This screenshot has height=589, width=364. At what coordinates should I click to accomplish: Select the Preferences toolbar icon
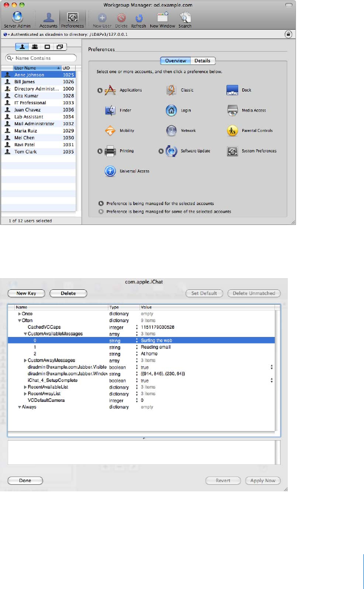click(x=73, y=20)
